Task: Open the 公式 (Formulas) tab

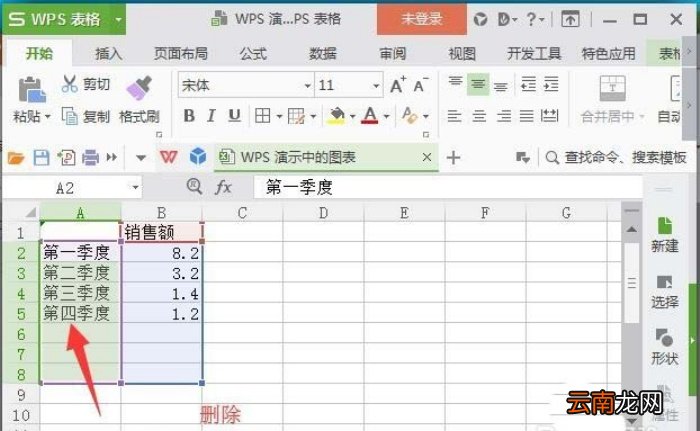Action: point(253,54)
